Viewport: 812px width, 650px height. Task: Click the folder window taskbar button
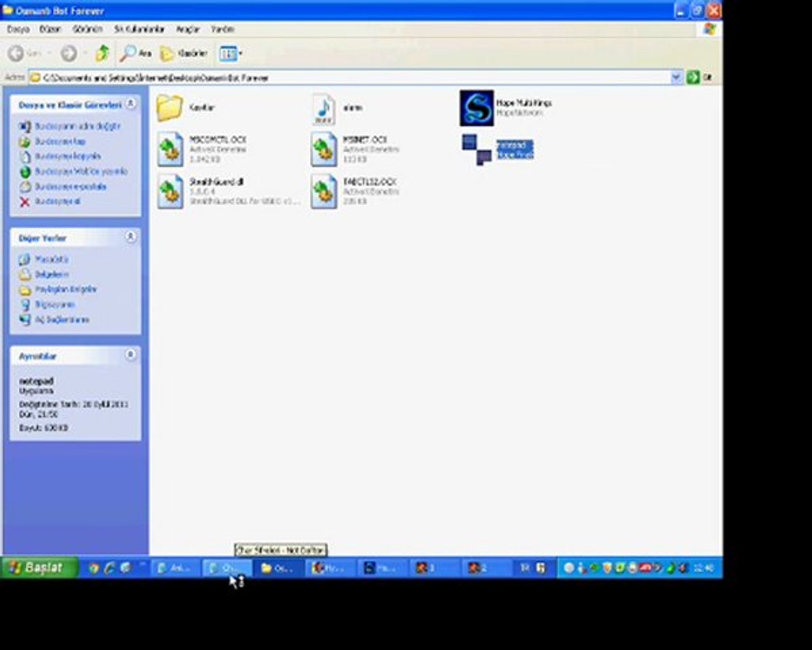tap(277, 568)
